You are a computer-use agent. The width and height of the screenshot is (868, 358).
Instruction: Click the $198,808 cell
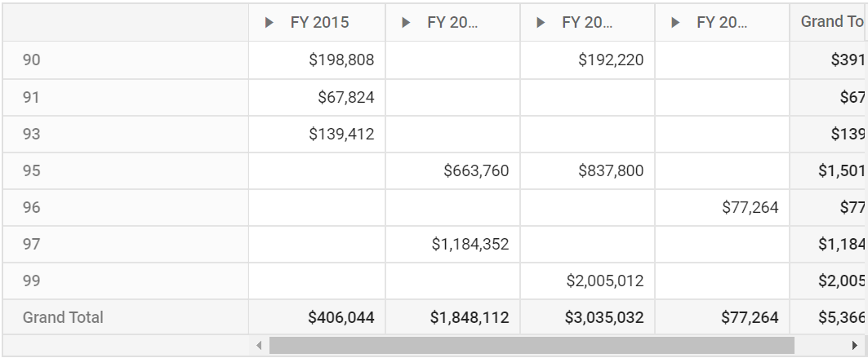point(317,60)
